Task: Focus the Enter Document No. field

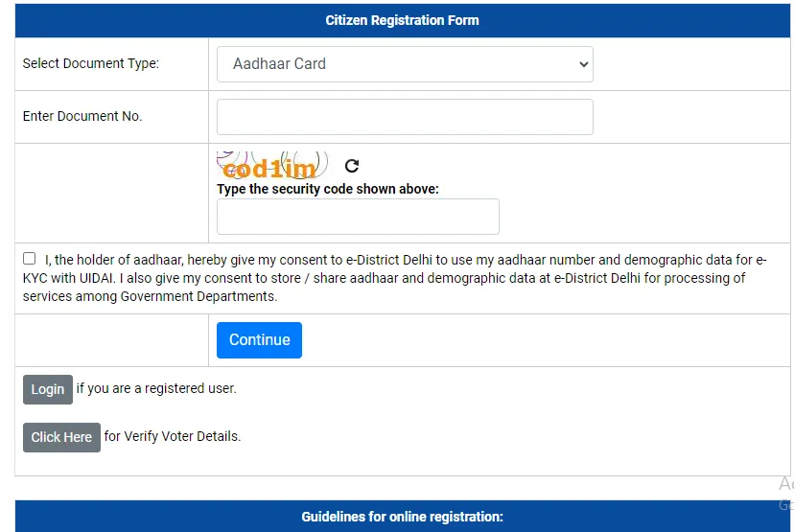Action: click(405, 117)
